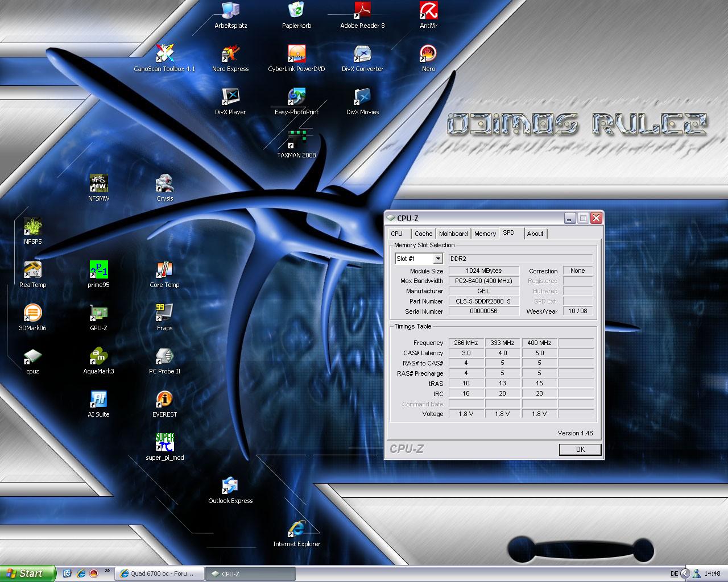Open the Nero Express shortcut
The height and width of the screenshot is (582, 728).
tap(230, 58)
